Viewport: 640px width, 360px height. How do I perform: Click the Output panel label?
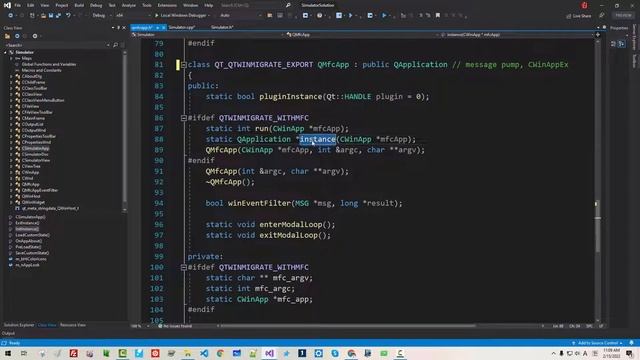(x=8, y=333)
